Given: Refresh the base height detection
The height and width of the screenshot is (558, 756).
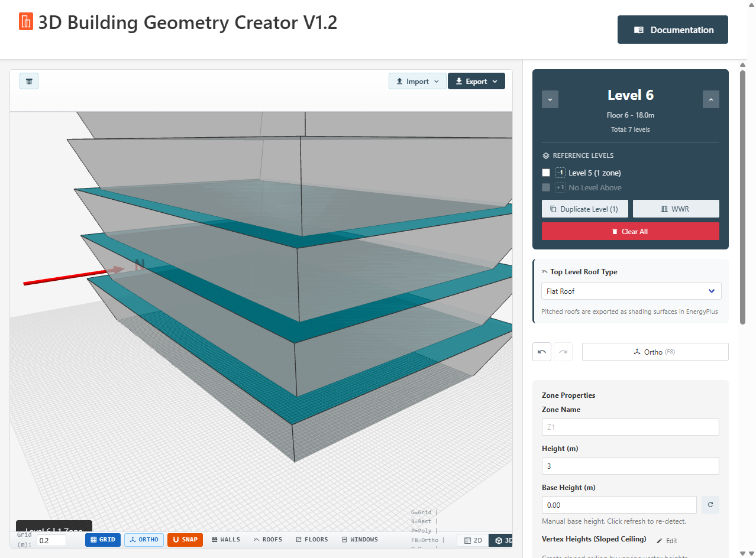Looking at the screenshot, I should point(710,505).
